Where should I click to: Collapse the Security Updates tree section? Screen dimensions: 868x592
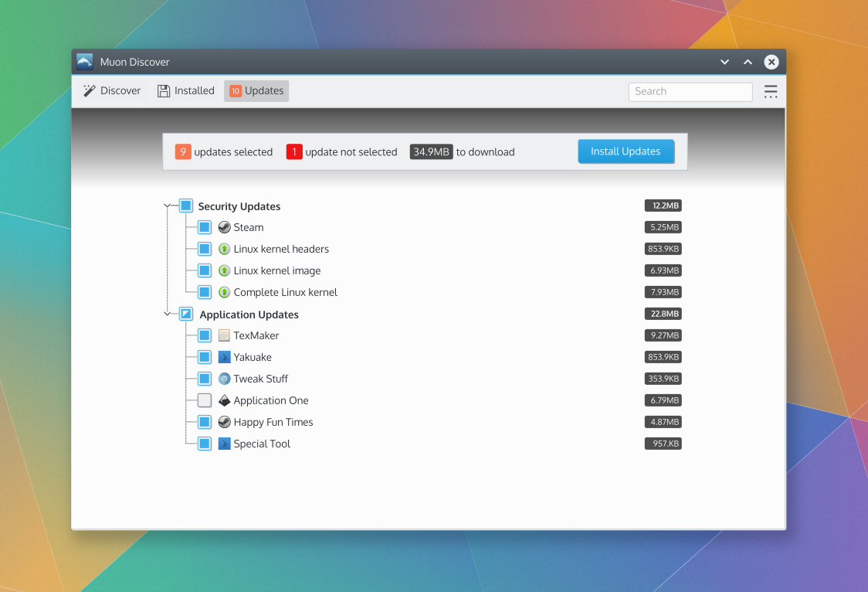point(168,206)
